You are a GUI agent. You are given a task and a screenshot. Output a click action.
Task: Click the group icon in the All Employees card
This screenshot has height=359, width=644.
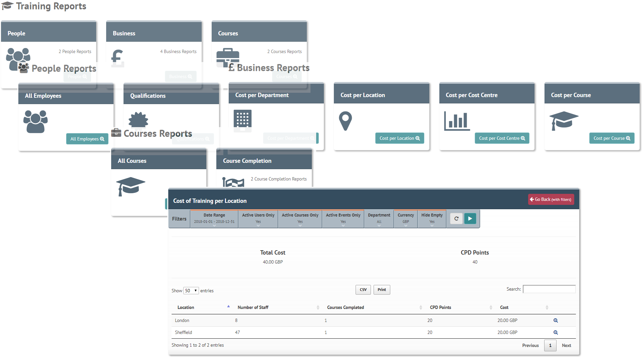click(x=35, y=121)
